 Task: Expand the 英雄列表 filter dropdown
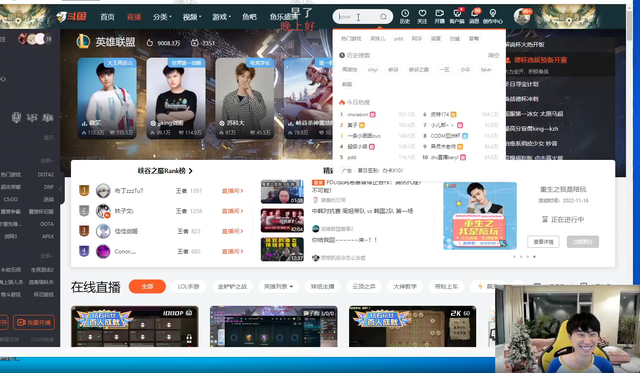click(x=279, y=286)
